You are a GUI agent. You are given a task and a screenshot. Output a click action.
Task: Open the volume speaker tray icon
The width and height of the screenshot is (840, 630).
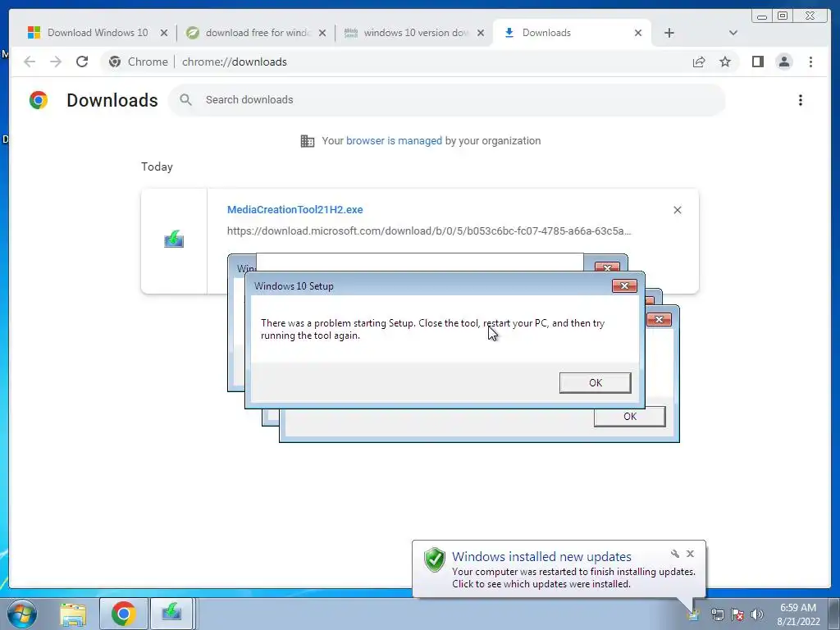coord(757,614)
